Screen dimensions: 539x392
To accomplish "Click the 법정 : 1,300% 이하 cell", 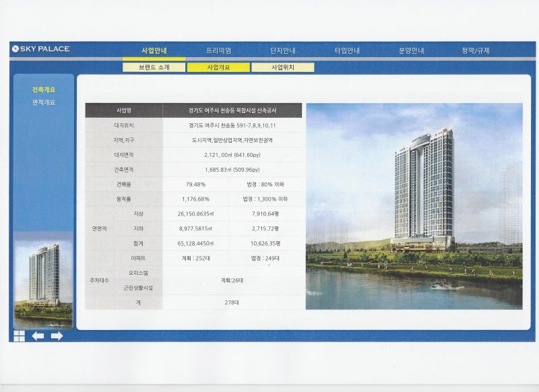I will coord(265,199).
